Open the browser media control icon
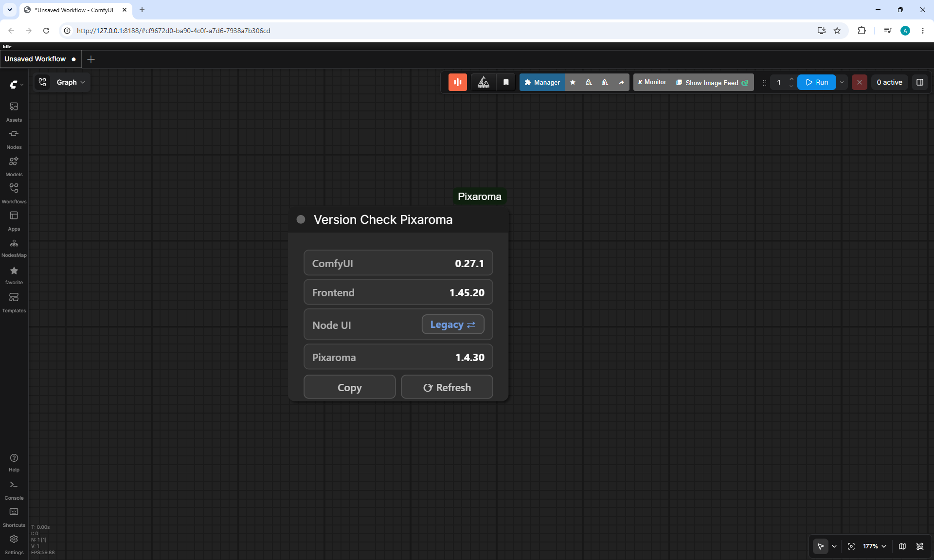The height and width of the screenshot is (560, 934). (x=888, y=31)
